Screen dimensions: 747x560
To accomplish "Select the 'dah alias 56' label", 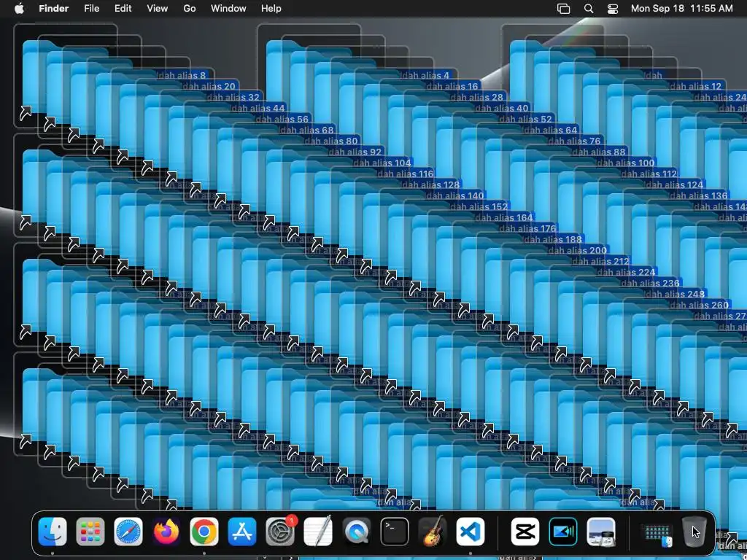I will [282, 119].
